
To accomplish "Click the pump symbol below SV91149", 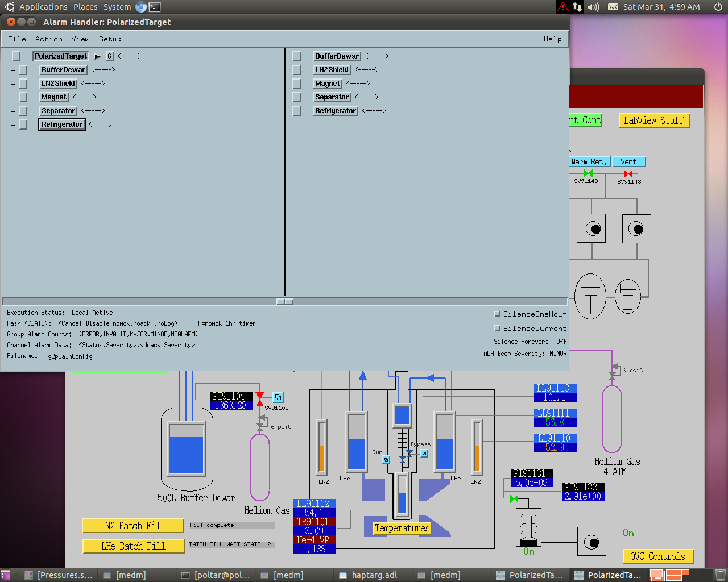I will [591, 228].
